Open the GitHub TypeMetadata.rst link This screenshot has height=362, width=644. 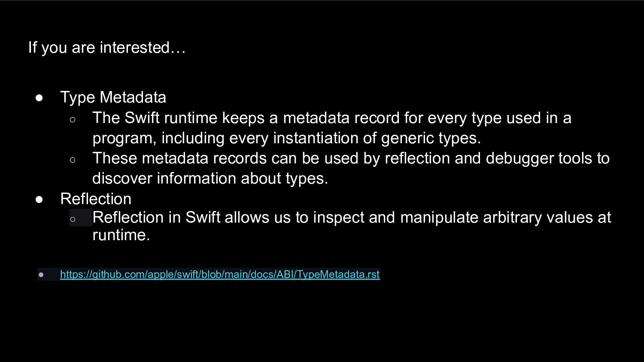[x=220, y=275]
